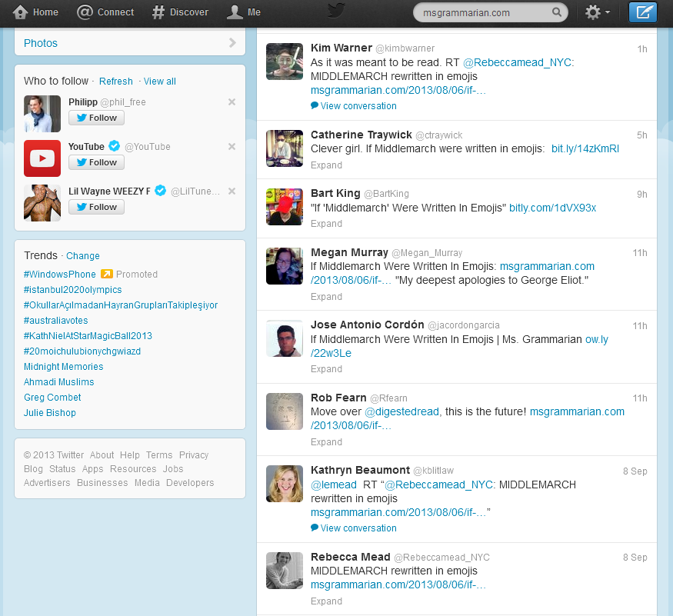Screen dimensions: 673x616
Task: Click the Twitter bird logo in top bar
Action: point(336,11)
